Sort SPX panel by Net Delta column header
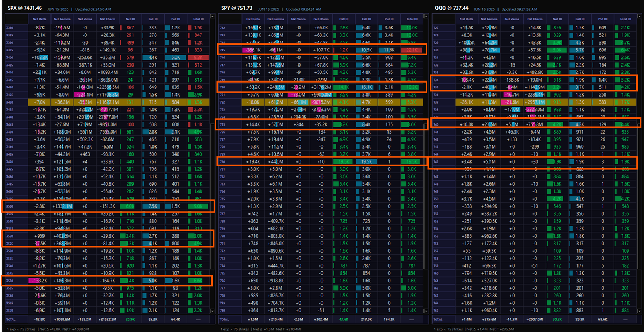The height and width of the screenshot is (332, 644). (x=39, y=18)
